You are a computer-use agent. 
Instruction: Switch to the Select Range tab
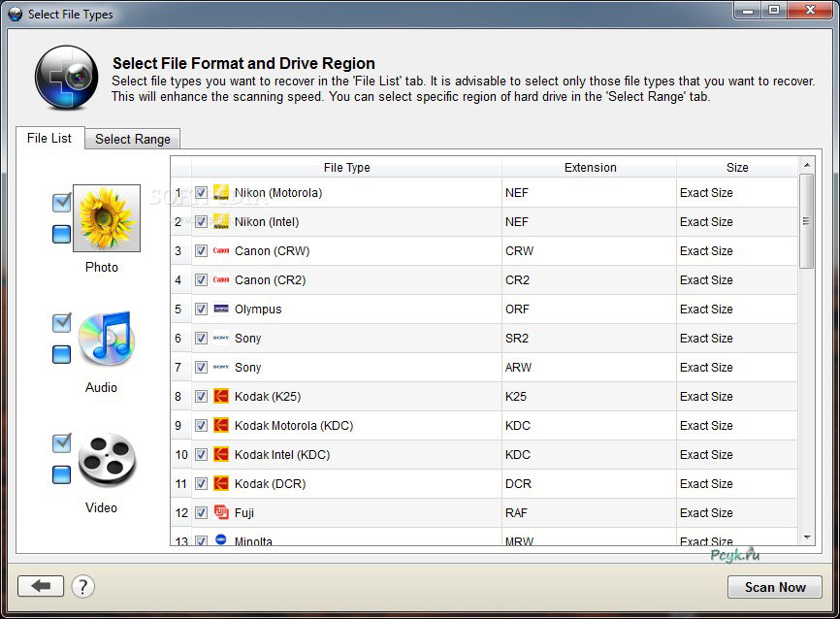(133, 139)
